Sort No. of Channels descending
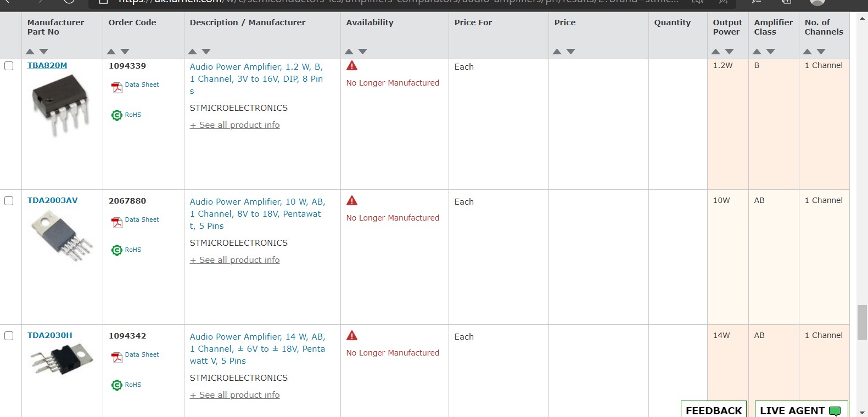The width and height of the screenshot is (868, 417). 821,52
